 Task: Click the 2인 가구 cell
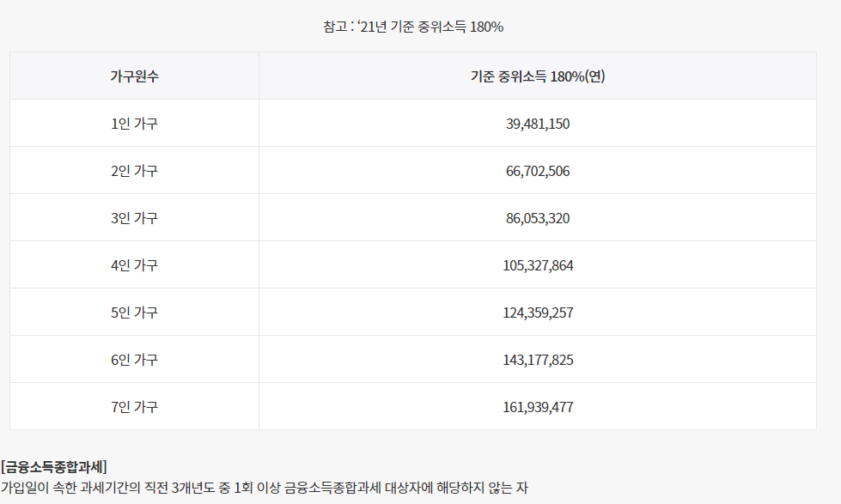(133, 170)
